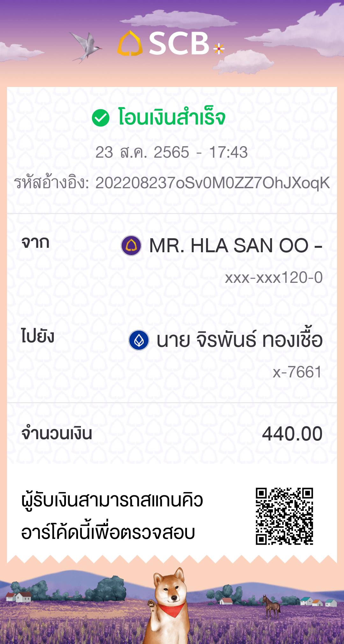Click the purple SCB bank icon beside the sender
Screen dimensions: 344x644
[x=131, y=246]
